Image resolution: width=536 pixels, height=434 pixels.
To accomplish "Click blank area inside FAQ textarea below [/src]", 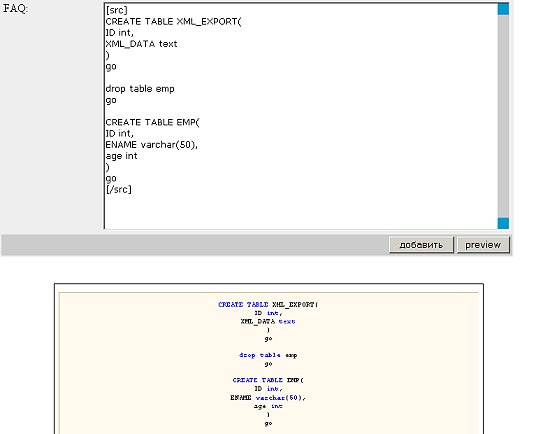I will (x=301, y=212).
